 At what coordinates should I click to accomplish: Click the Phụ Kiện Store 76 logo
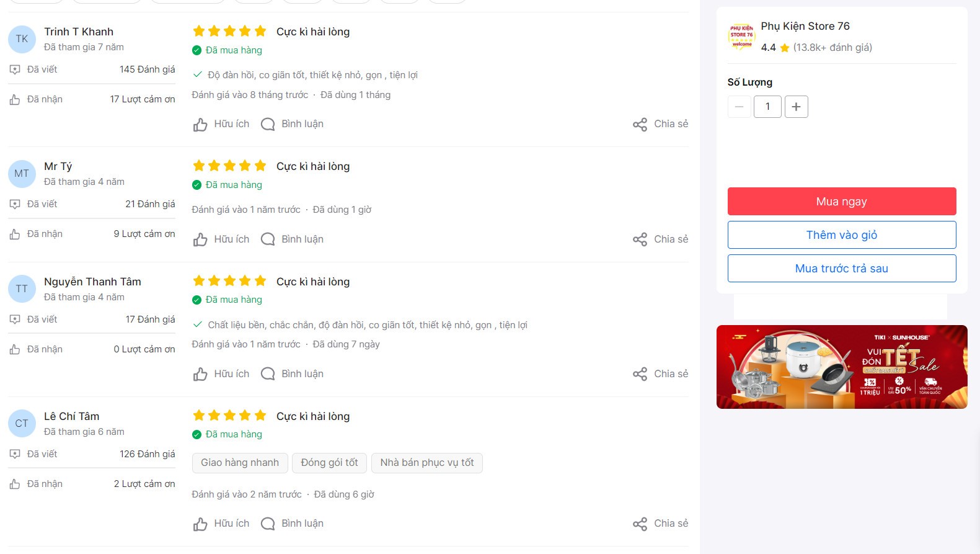click(741, 37)
